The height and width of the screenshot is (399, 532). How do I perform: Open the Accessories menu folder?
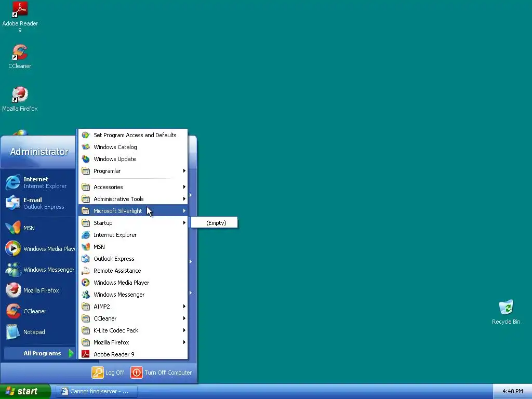point(133,187)
